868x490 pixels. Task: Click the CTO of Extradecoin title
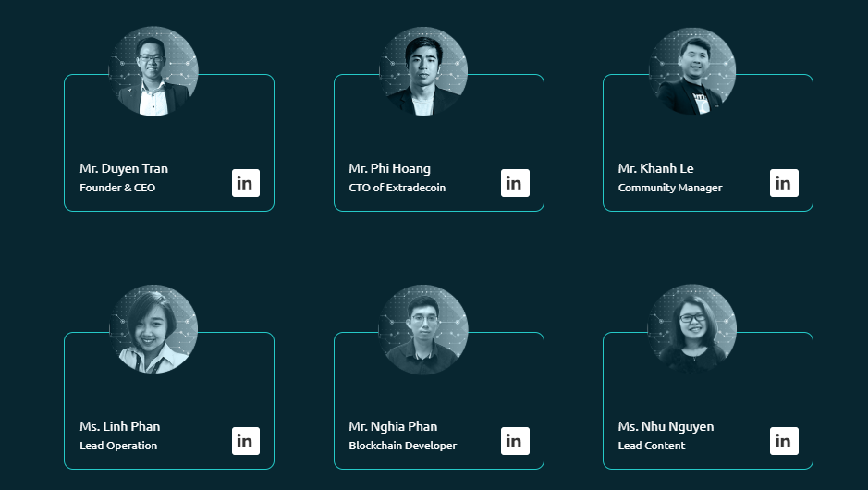[x=397, y=188]
